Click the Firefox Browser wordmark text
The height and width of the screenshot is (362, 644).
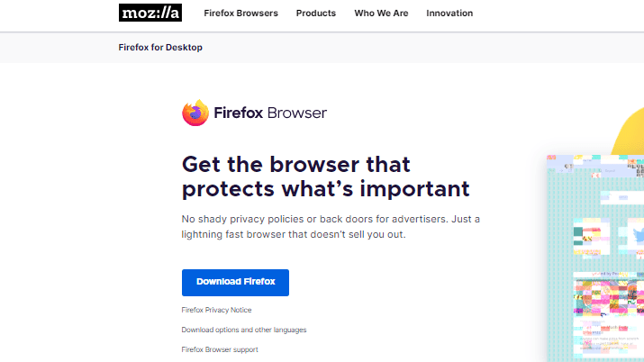[270, 113]
